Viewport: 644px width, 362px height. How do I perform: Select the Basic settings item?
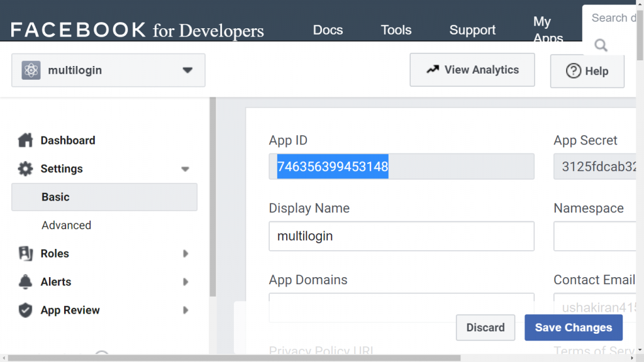point(104,197)
